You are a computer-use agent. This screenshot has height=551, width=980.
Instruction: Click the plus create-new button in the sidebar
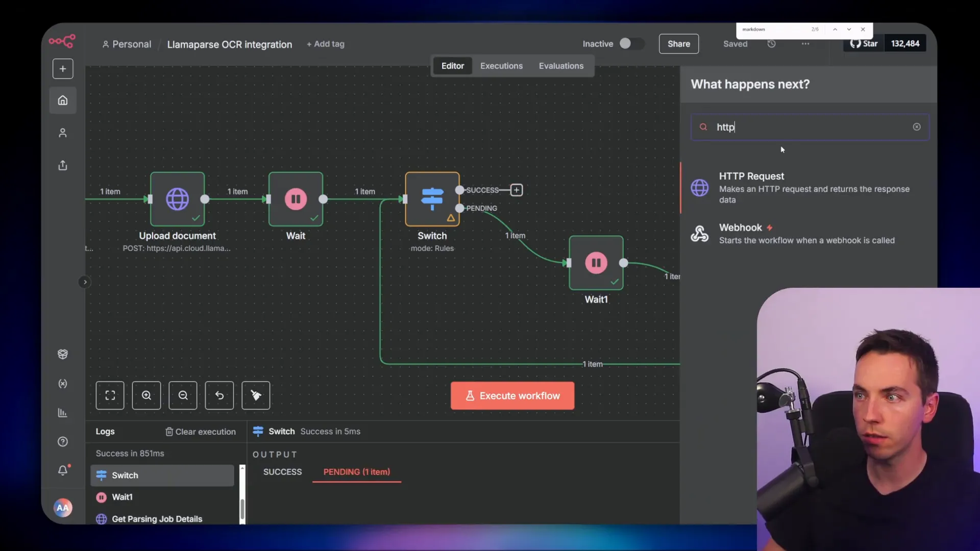tap(63, 69)
